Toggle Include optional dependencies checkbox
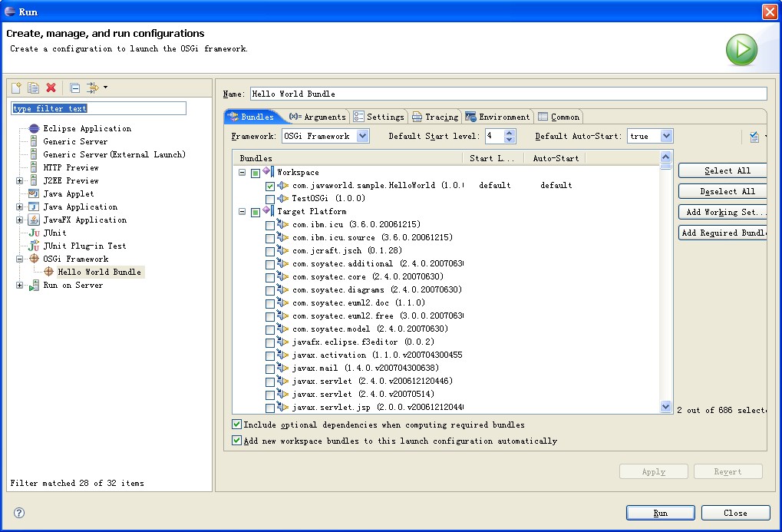Viewport: 782px width, 532px height. coord(237,425)
